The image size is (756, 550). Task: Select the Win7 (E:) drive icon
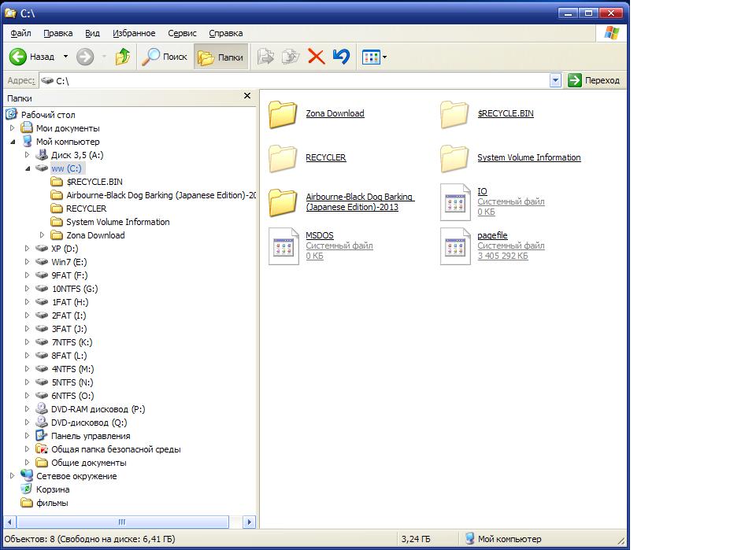[x=42, y=261]
